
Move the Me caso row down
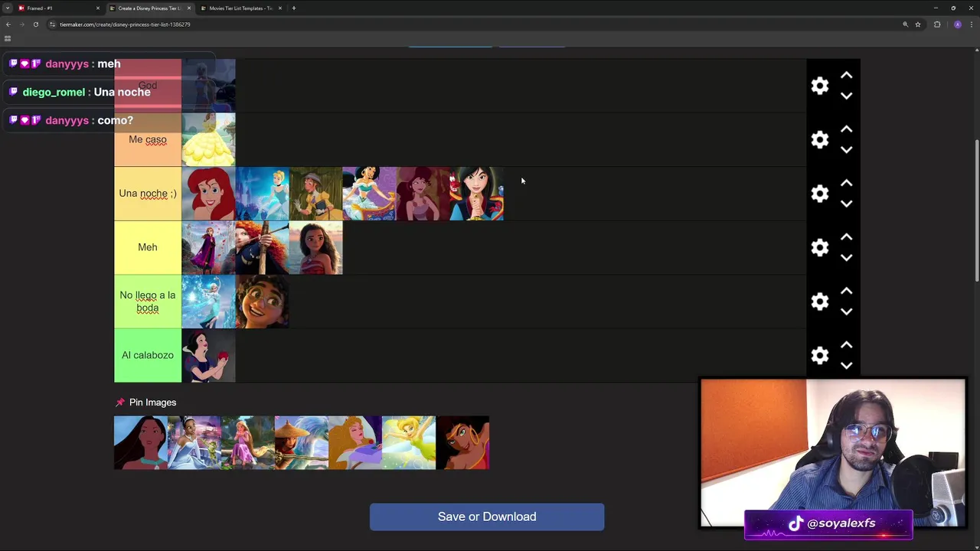pyautogui.click(x=846, y=150)
